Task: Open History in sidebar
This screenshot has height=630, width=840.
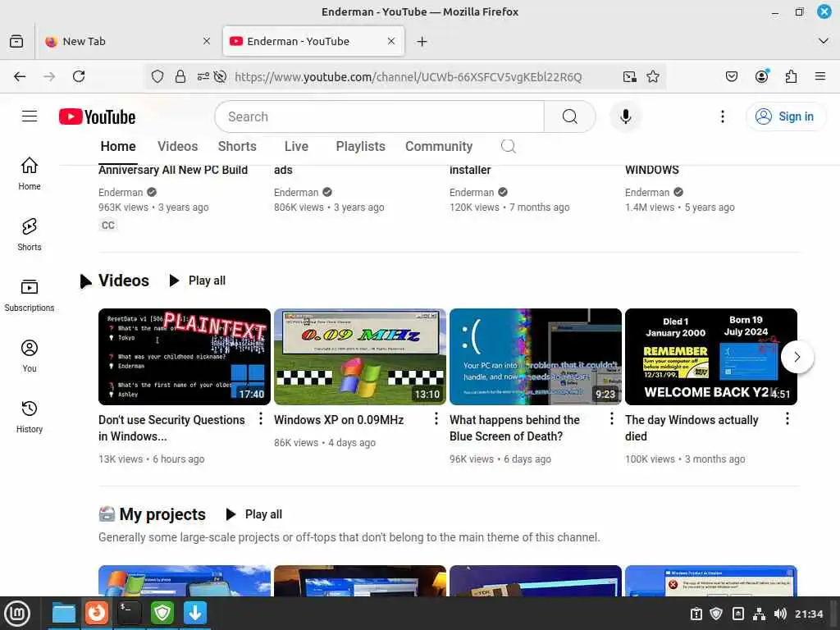Action: pos(30,417)
